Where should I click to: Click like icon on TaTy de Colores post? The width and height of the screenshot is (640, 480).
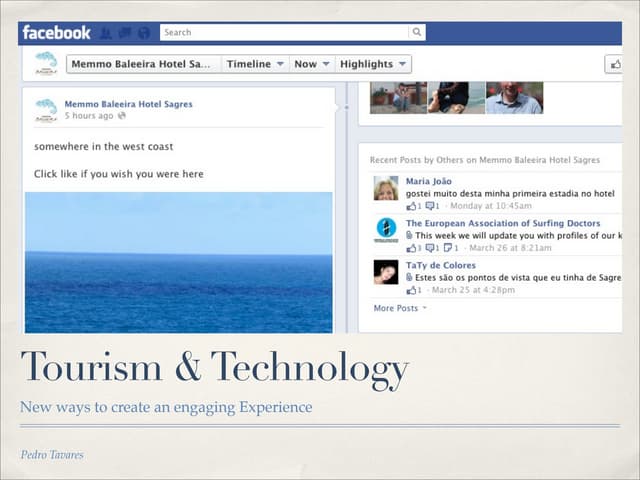pos(412,290)
